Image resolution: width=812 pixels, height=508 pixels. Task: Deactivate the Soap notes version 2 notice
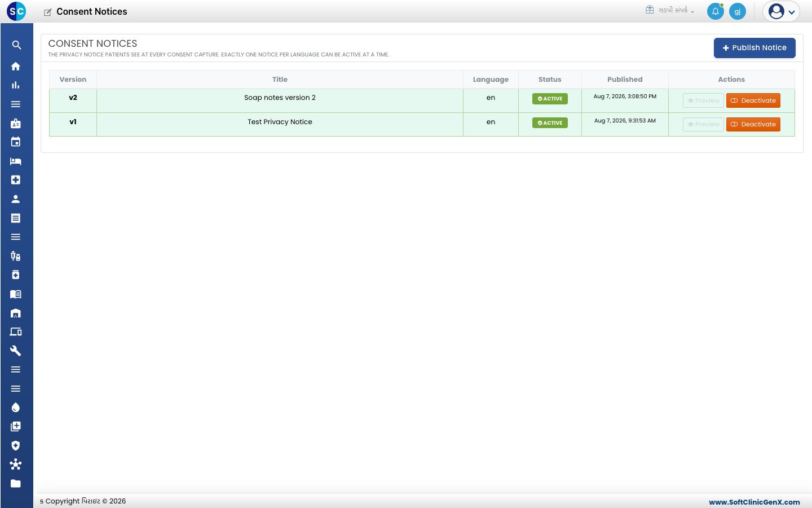[x=753, y=100]
